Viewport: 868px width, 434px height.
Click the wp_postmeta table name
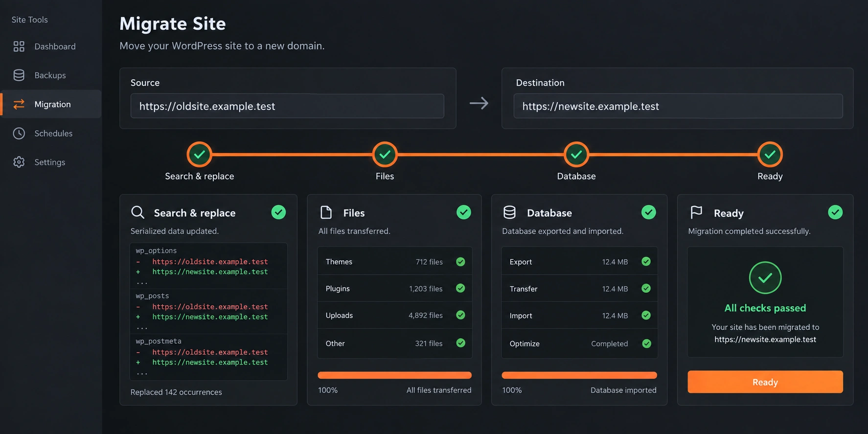pyautogui.click(x=159, y=341)
